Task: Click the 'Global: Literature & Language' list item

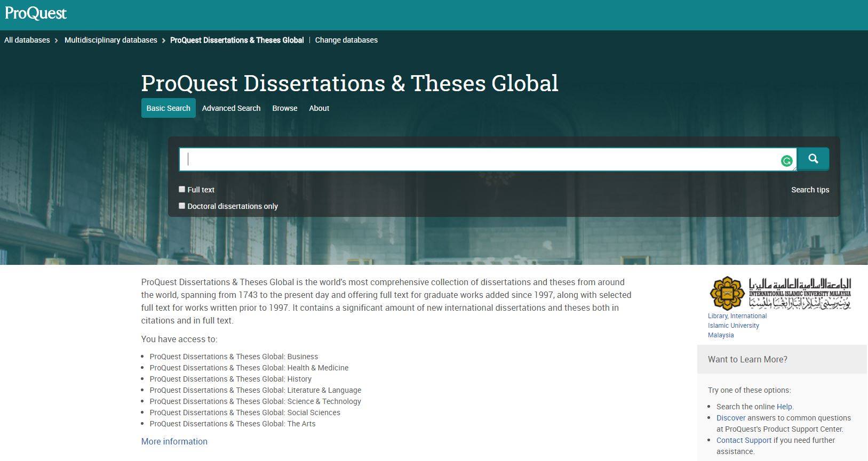Action: (x=256, y=390)
